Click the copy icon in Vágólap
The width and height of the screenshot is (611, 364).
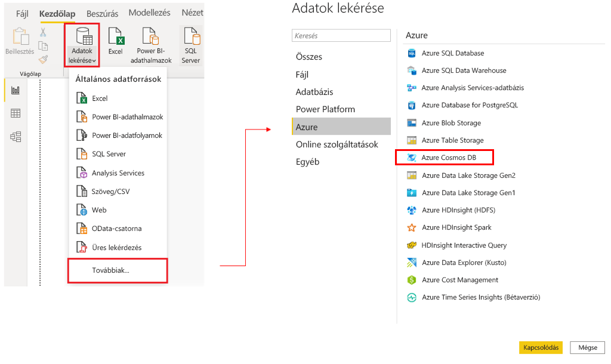(x=43, y=46)
